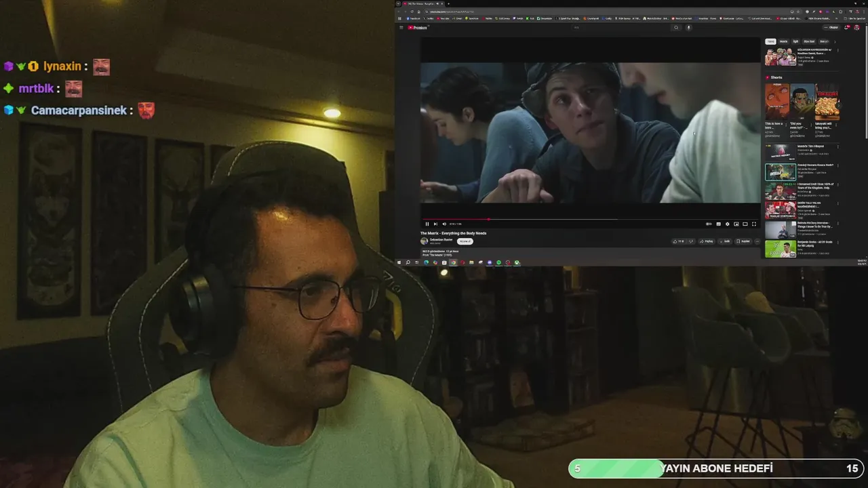Open 'Did you even try?' short

pyautogui.click(x=802, y=102)
